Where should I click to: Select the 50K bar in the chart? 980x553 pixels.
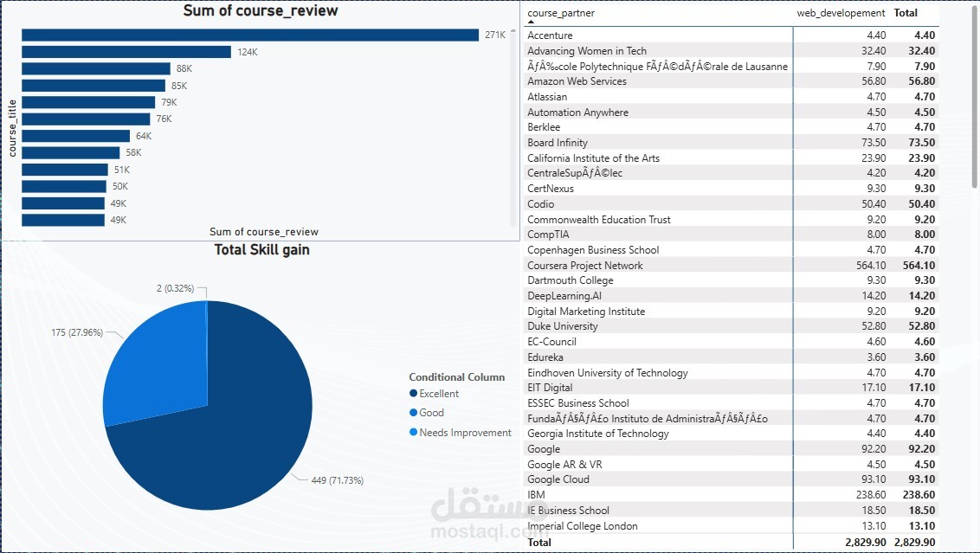tap(64, 186)
